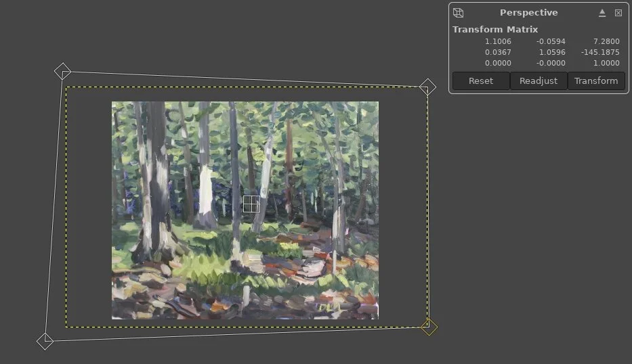
Task: Click the Perspective dialog title
Action: 529,12
